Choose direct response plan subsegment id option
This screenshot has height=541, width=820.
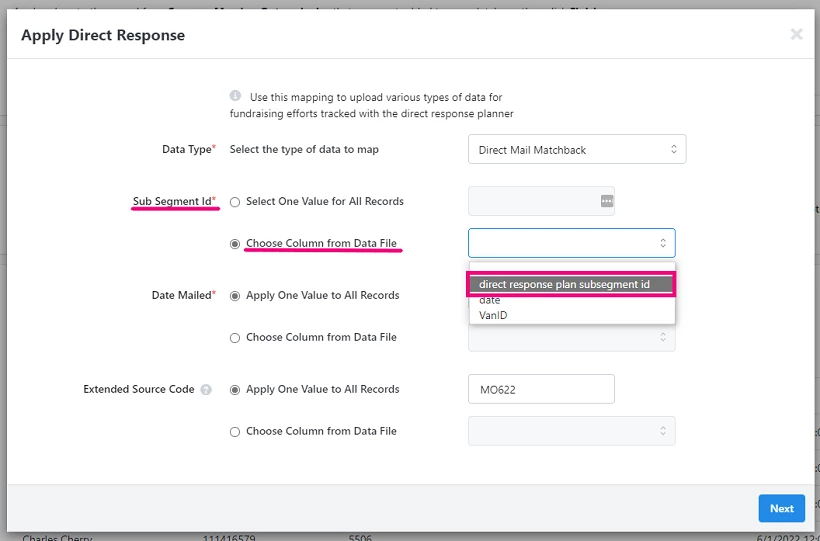(x=572, y=284)
